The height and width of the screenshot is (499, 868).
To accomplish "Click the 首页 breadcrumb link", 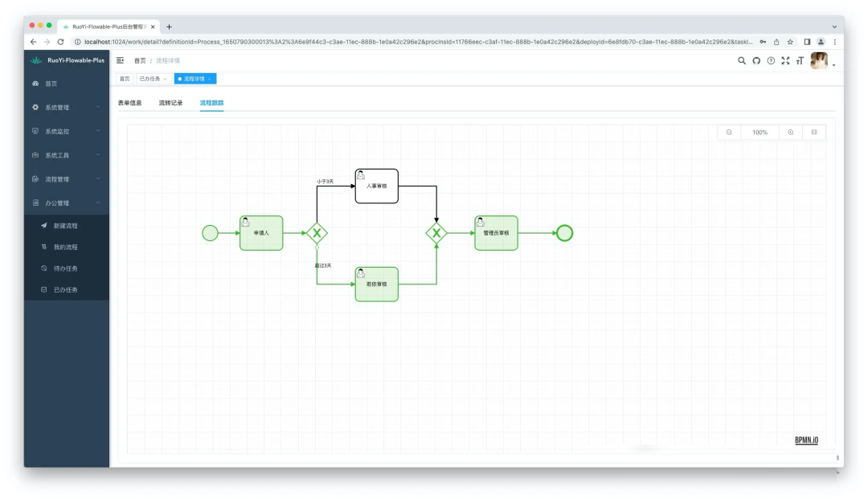I will tap(141, 61).
